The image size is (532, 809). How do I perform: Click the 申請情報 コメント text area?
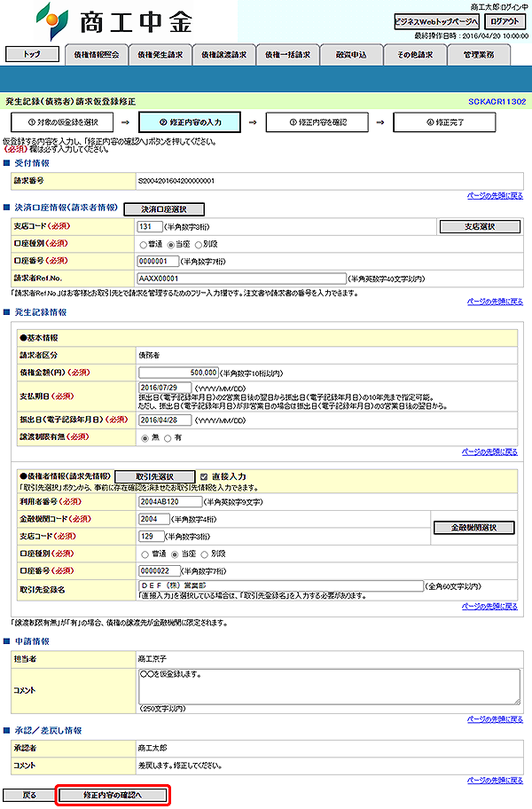[x=330, y=687]
